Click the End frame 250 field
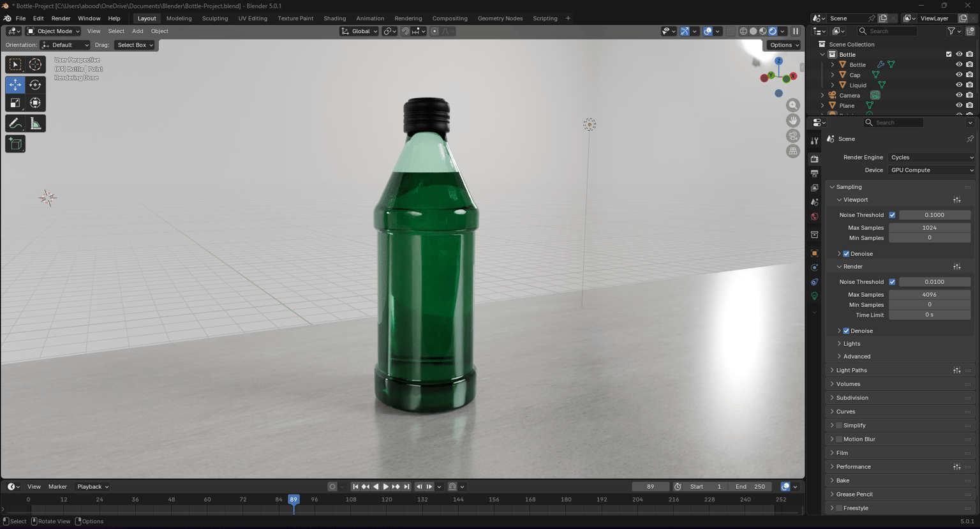980x529 pixels. [750, 487]
